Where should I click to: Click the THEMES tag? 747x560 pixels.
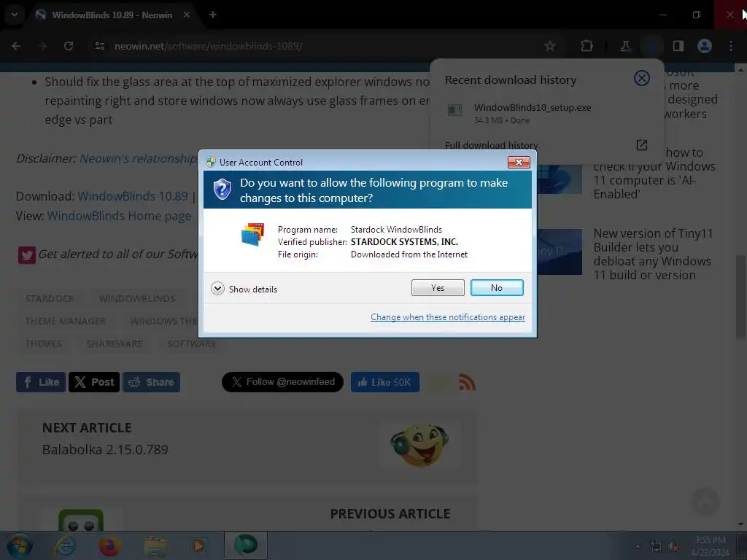(43, 344)
